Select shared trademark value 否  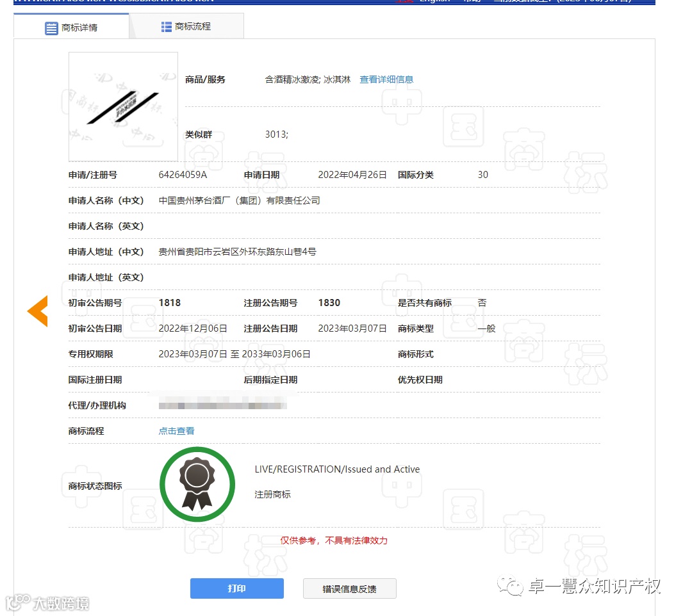tap(482, 303)
